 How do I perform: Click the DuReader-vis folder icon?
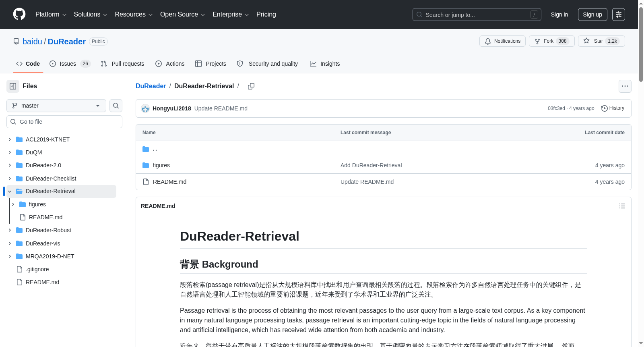[x=19, y=243]
